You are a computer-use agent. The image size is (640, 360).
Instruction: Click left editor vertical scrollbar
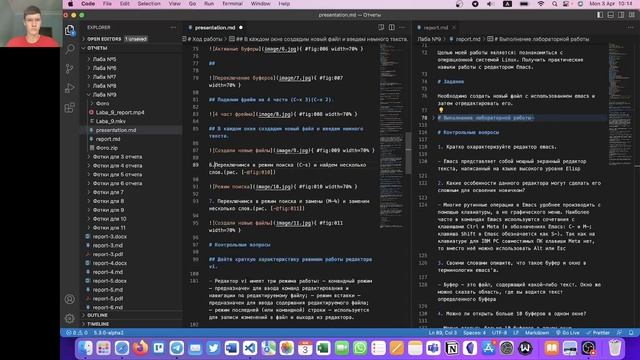click(409, 153)
